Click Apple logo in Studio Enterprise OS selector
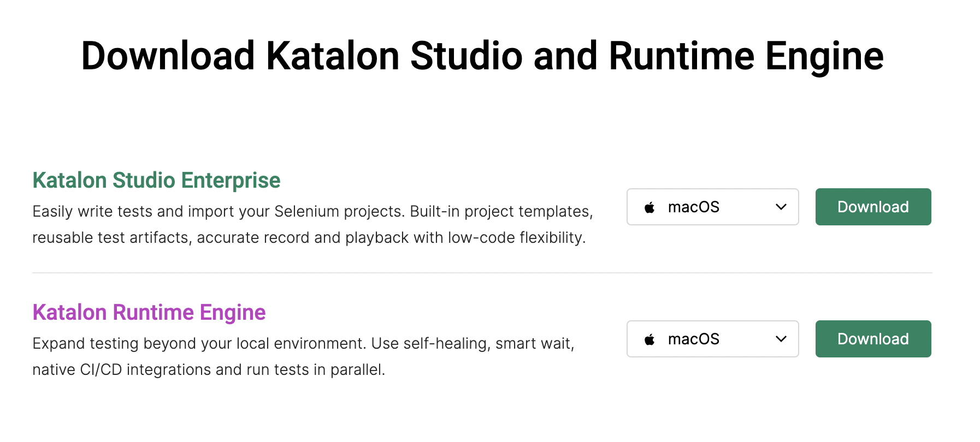980x442 pixels. tap(650, 207)
